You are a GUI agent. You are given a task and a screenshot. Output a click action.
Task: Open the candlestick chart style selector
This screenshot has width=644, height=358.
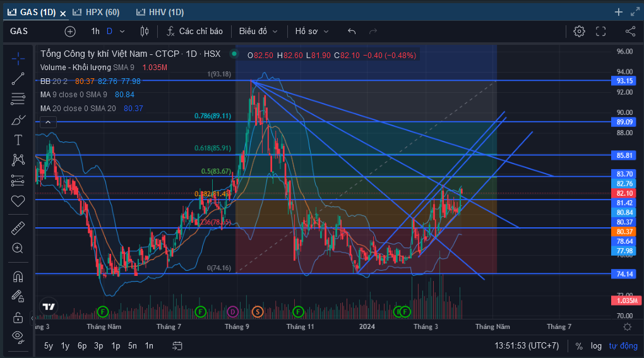(x=145, y=31)
